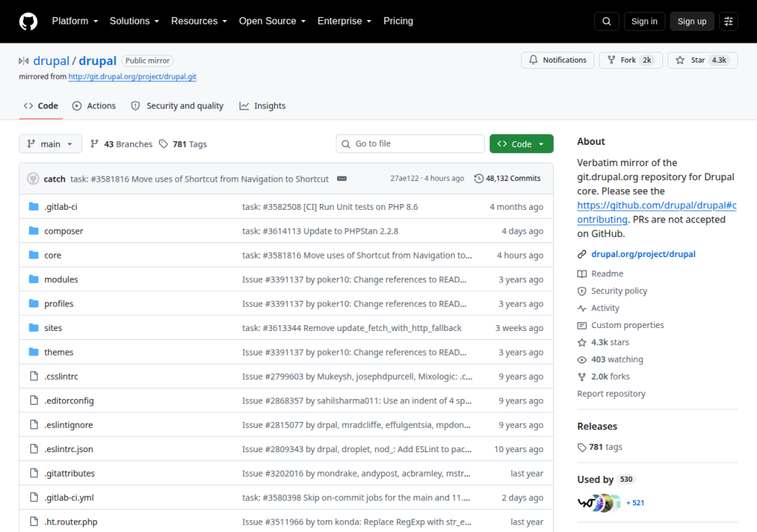Click the Report repository link
757x532 pixels.
click(611, 394)
